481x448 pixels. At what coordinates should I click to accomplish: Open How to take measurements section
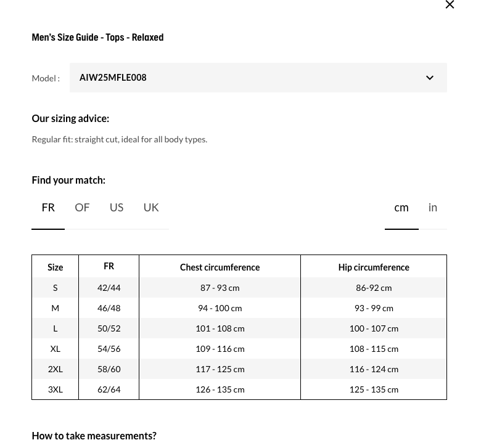tap(94, 436)
